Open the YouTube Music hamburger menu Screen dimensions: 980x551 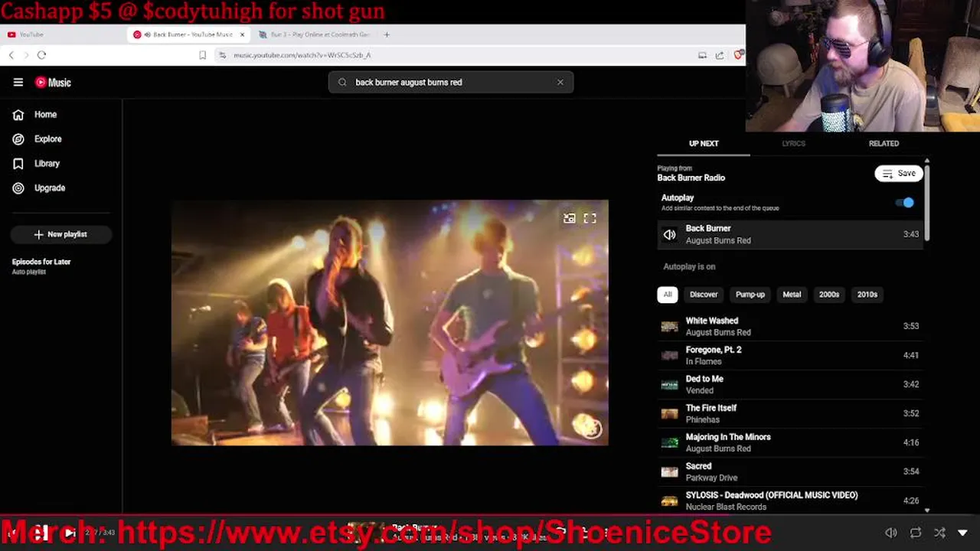pyautogui.click(x=18, y=83)
